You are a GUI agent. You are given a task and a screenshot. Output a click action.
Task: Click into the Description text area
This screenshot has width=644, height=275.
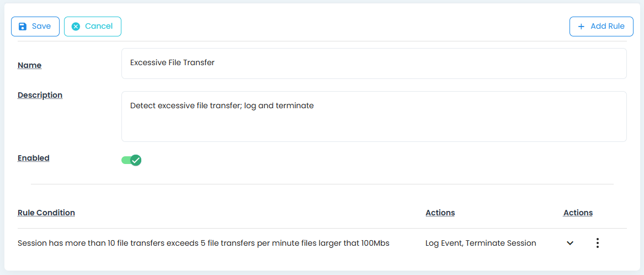coord(374,116)
